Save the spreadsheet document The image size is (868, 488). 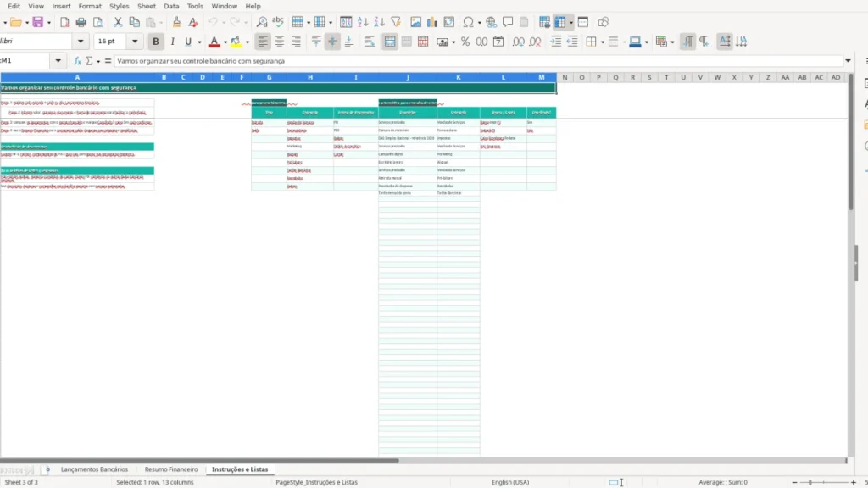(x=37, y=22)
